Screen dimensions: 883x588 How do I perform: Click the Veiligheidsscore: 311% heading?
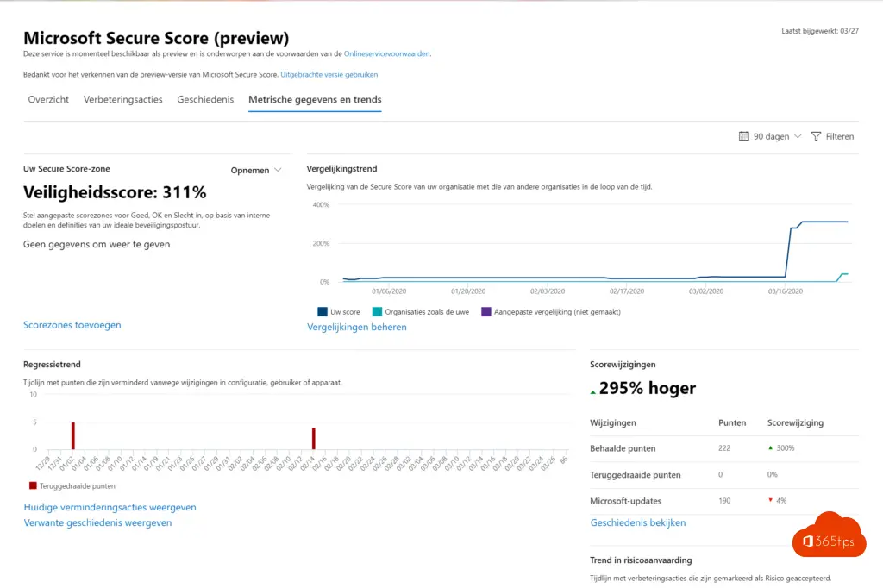(x=115, y=192)
